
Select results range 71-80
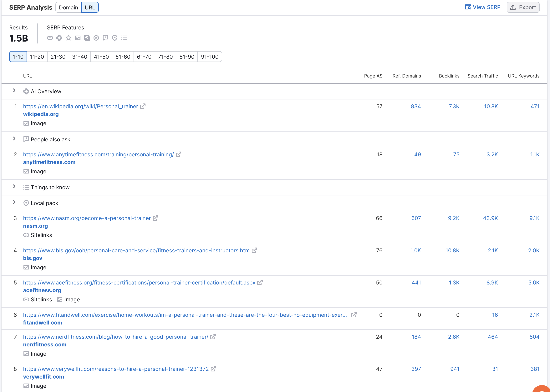(165, 57)
